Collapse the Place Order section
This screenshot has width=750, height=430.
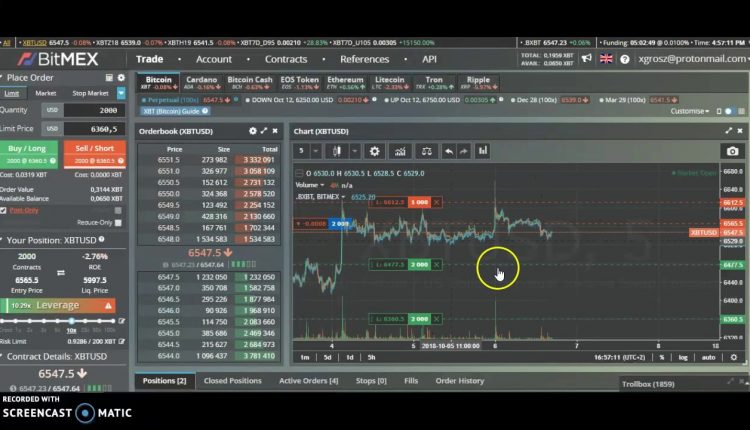coord(2,77)
